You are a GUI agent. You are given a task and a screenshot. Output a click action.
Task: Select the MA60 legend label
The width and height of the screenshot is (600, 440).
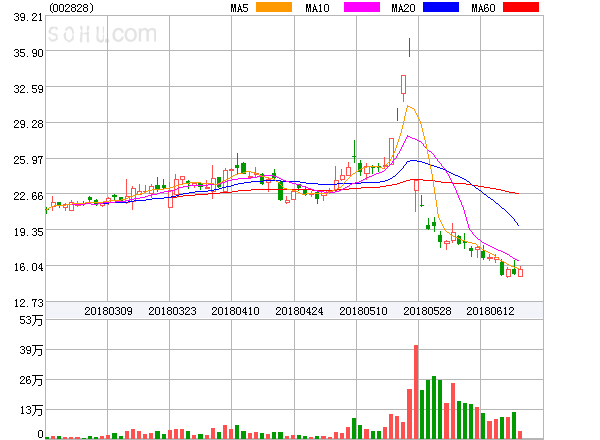point(483,8)
